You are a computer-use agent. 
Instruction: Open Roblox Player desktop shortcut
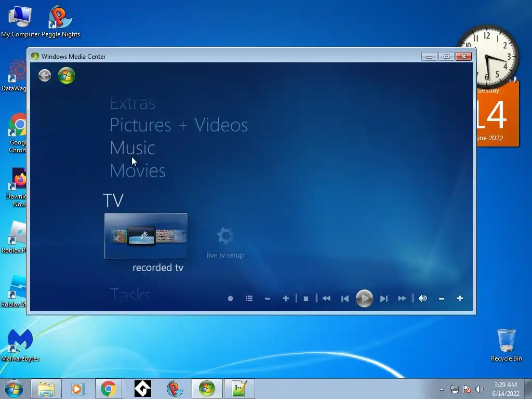coord(14,237)
